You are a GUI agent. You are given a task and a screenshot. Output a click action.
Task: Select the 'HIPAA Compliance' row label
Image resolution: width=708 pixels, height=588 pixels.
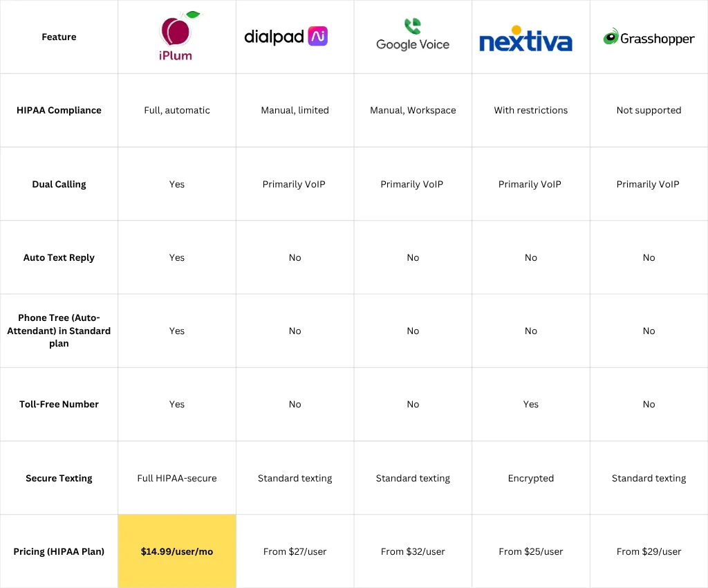pyautogui.click(x=59, y=110)
